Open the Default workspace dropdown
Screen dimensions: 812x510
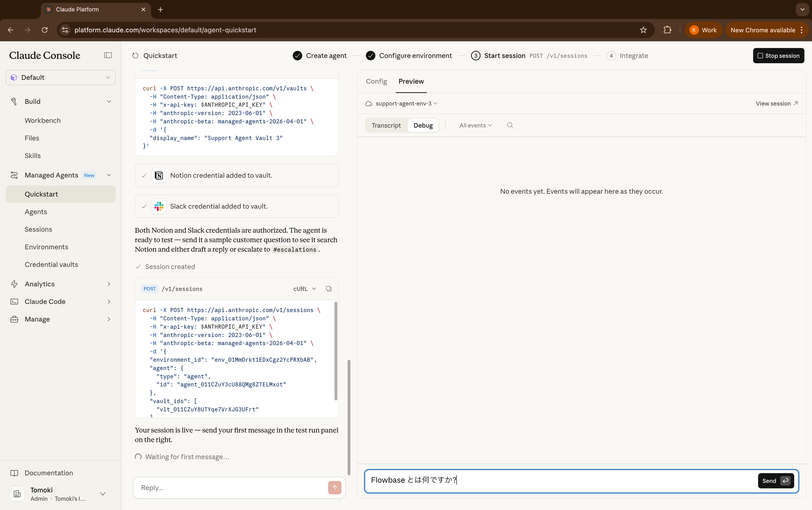[61, 77]
